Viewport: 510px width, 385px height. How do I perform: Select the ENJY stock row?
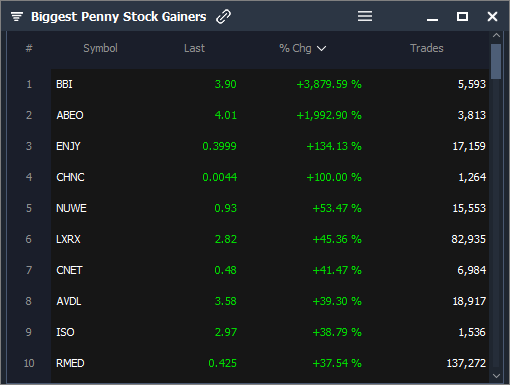point(270,146)
